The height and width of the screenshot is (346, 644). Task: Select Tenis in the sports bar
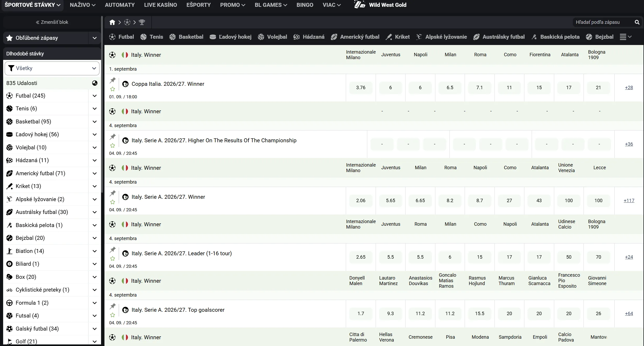tap(152, 37)
